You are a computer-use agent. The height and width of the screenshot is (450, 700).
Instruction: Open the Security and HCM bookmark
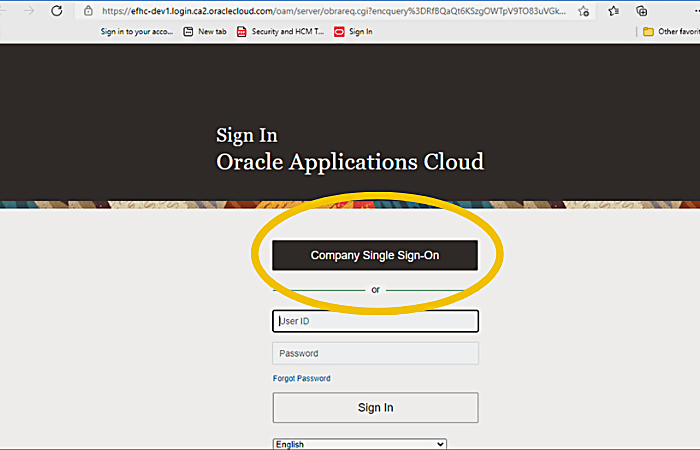coord(280,31)
